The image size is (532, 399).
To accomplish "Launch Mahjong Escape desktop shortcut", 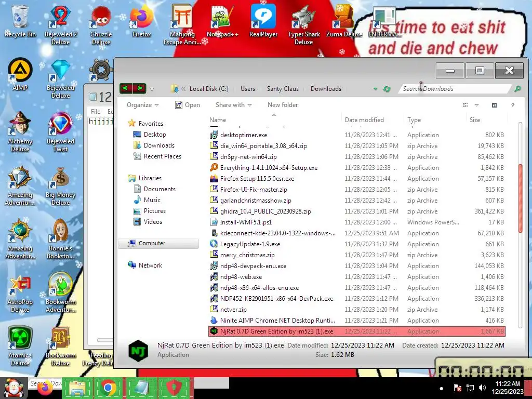I will [182, 25].
